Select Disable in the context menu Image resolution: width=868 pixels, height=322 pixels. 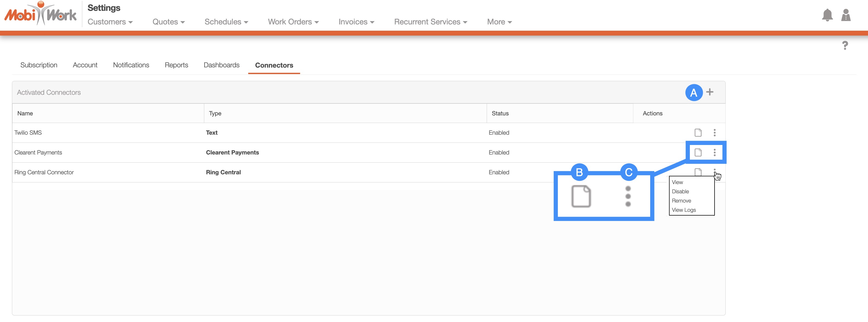(x=680, y=191)
